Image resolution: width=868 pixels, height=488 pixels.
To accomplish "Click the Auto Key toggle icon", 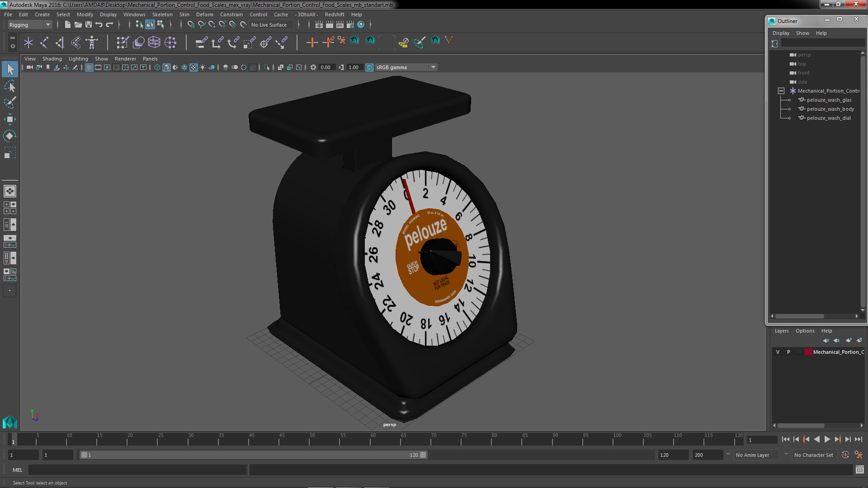I will pos(845,455).
